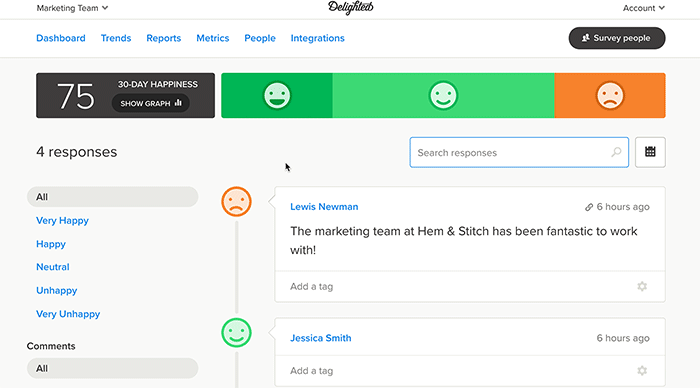Image resolution: width=700 pixels, height=388 pixels.
Task: Click permalink icon beside Lewis Newman timestamp
Action: click(x=589, y=207)
